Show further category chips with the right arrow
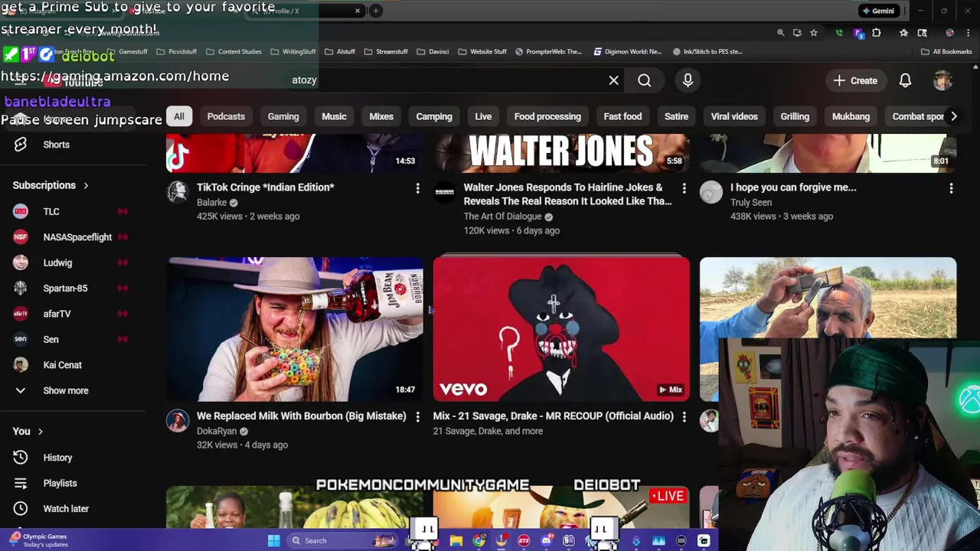The image size is (980, 551). click(x=953, y=116)
